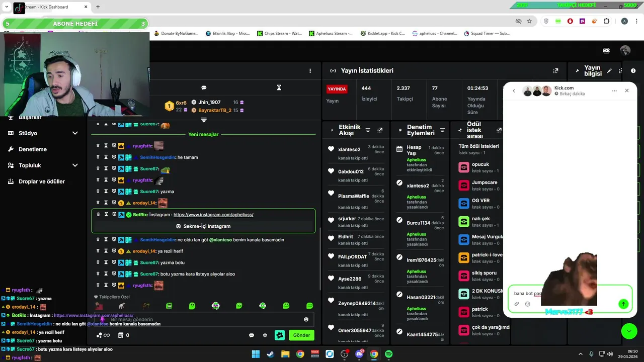Image resolution: width=644 pixels, height=362 pixels.
Task: Filter the Denetim Eylemleri list
Action: click(x=442, y=130)
